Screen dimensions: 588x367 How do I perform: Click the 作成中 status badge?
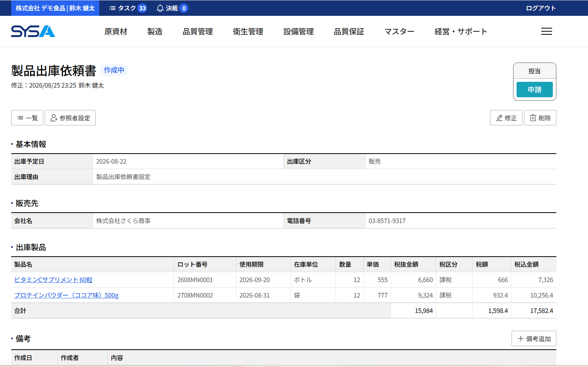(114, 70)
